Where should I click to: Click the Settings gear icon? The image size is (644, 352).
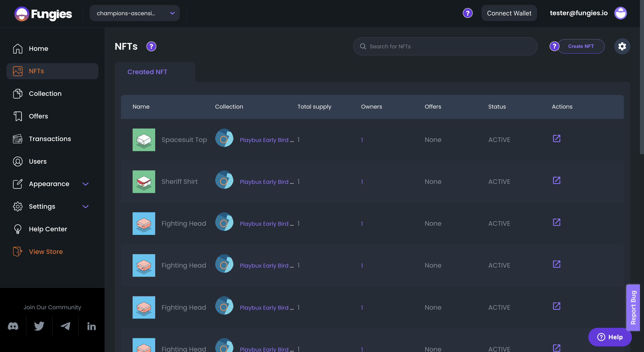pos(622,46)
